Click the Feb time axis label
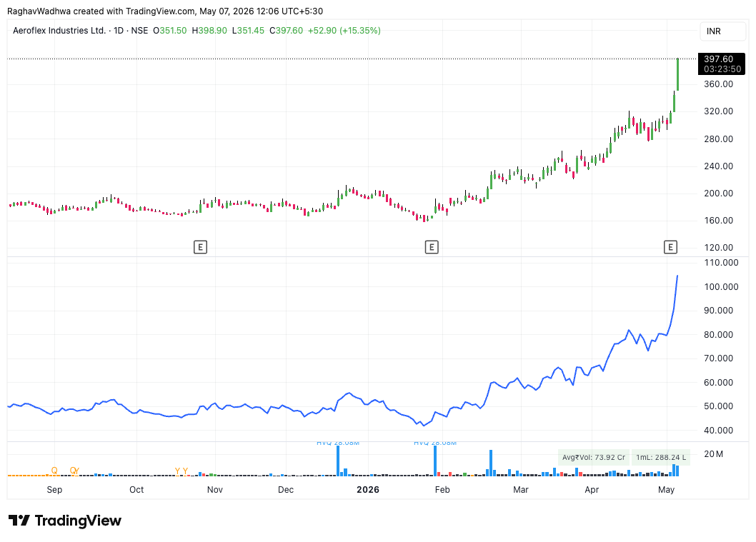 (x=442, y=489)
